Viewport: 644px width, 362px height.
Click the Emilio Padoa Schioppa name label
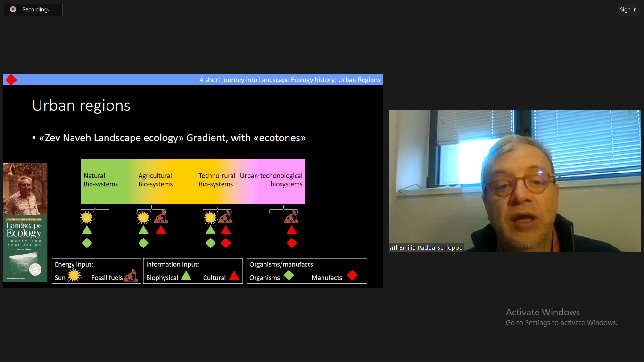tap(430, 247)
